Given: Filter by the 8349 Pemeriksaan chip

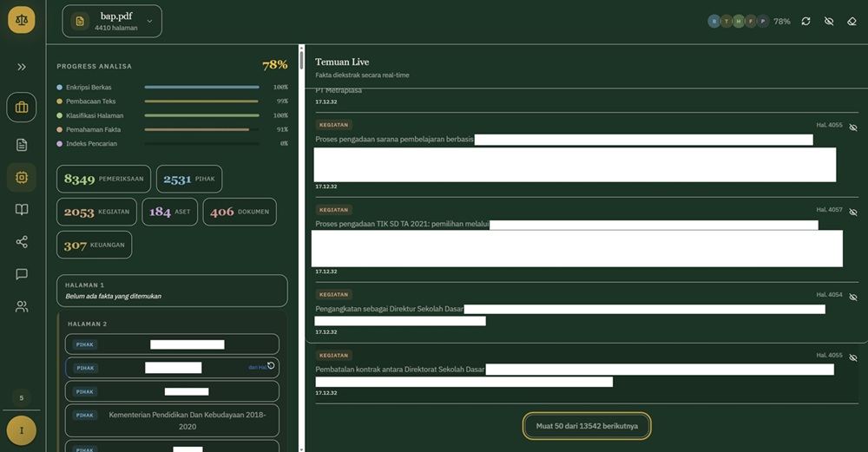Looking at the screenshot, I should (x=103, y=179).
